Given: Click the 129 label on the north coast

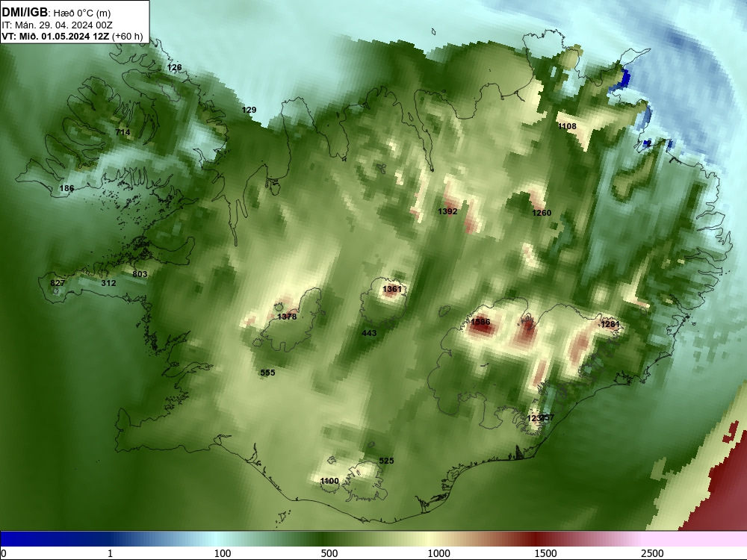Looking at the screenshot, I should 249,110.
